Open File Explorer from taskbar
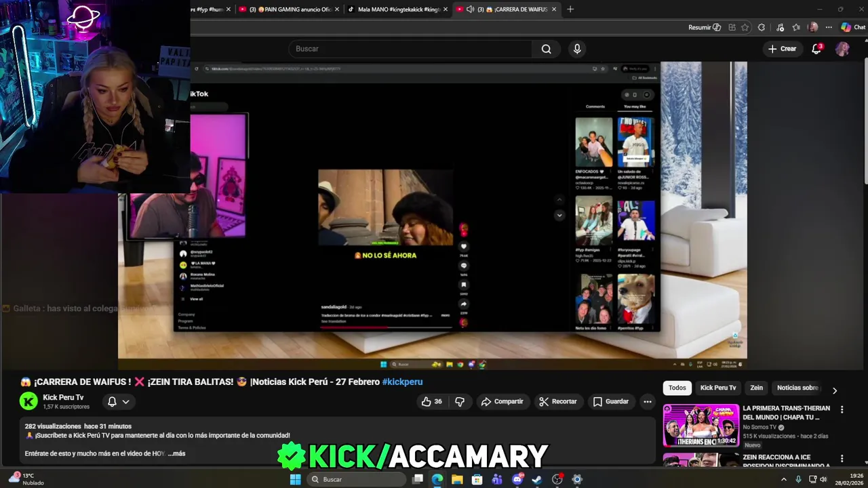Screen dimensions: 868x488 pyautogui.click(x=457, y=479)
